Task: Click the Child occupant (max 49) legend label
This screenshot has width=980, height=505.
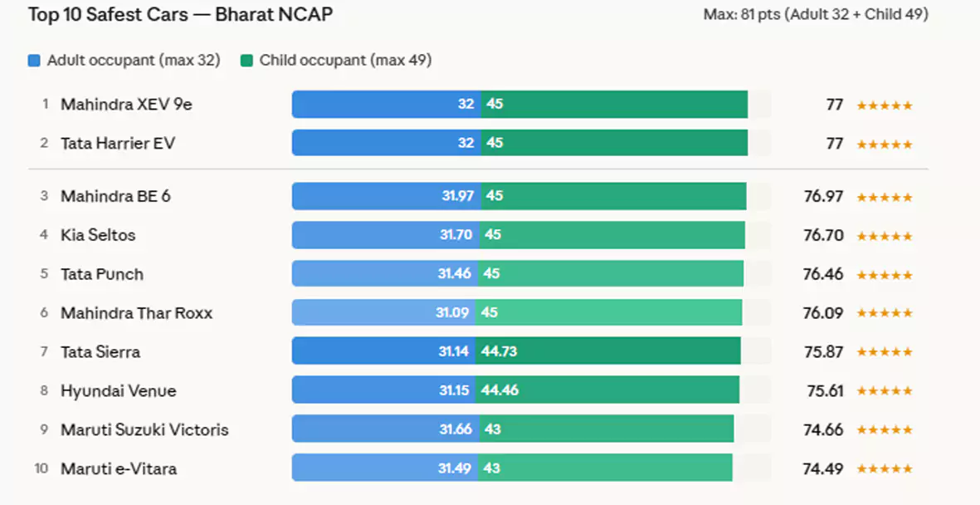Action: (x=345, y=61)
